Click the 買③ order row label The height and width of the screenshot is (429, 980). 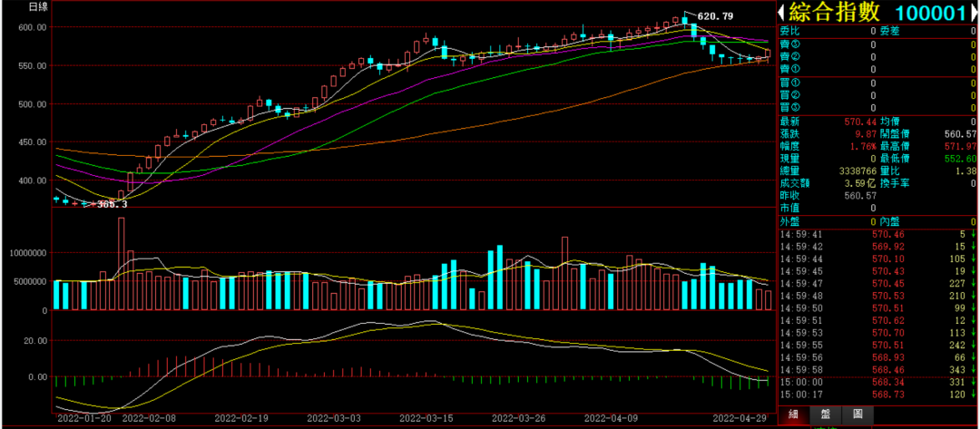(x=789, y=107)
